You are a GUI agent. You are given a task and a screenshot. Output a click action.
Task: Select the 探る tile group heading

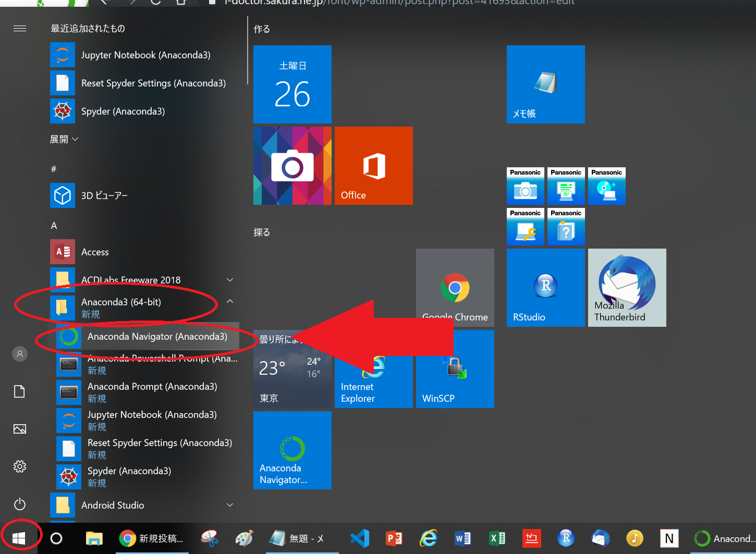click(262, 232)
